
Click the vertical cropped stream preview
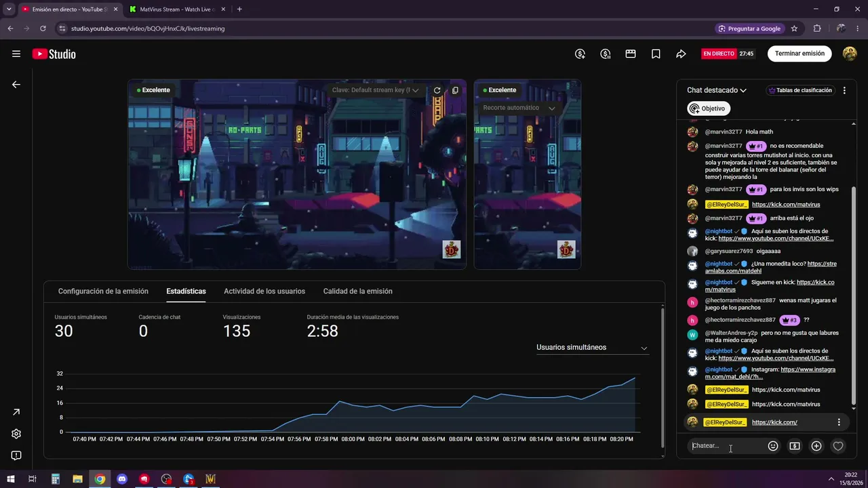click(528, 174)
